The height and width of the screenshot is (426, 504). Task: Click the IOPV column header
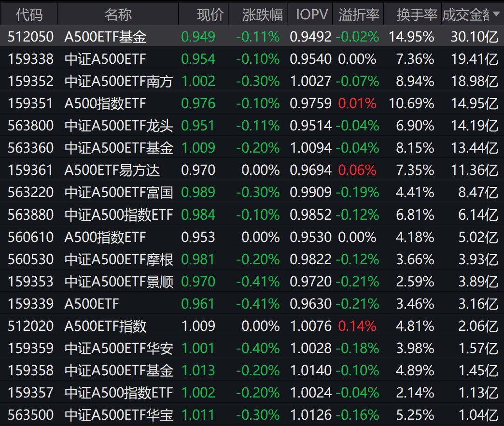pos(311,15)
